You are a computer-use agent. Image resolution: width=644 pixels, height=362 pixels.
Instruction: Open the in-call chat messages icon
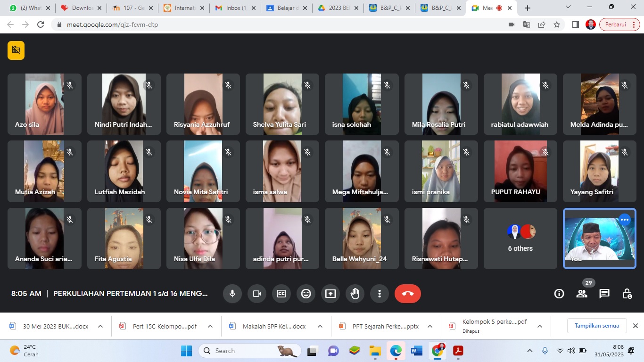(604, 294)
